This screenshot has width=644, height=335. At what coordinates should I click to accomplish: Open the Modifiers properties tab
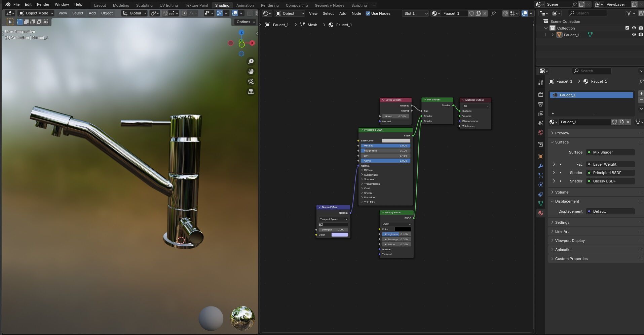pos(541,166)
